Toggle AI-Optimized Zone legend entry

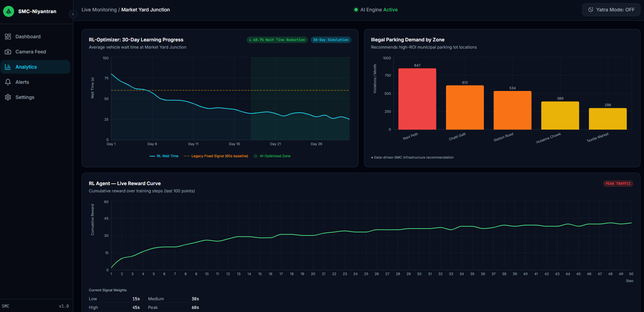click(272, 156)
